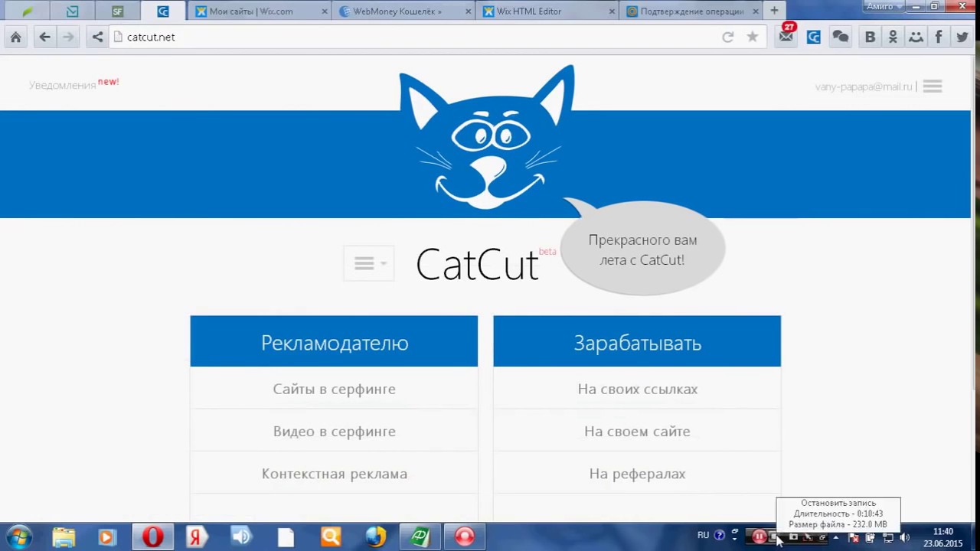
Task: Click the blue help icon in tray
Action: [719, 536]
